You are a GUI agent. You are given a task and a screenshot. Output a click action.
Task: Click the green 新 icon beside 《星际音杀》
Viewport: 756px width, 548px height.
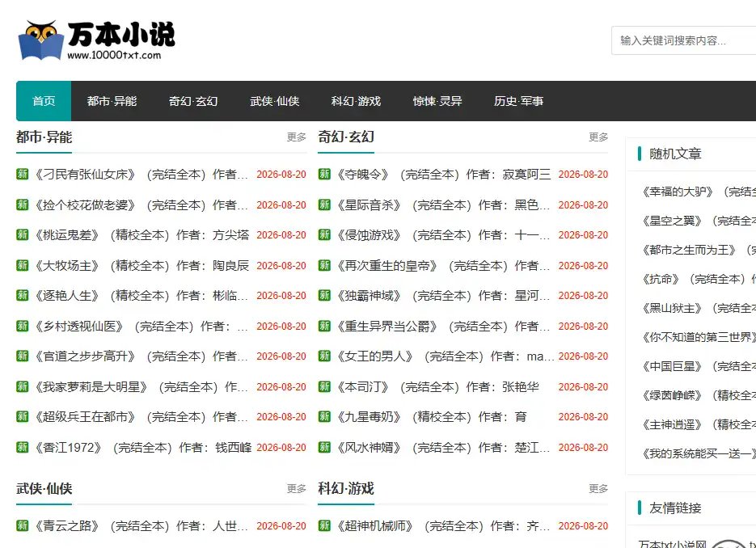(324, 204)
